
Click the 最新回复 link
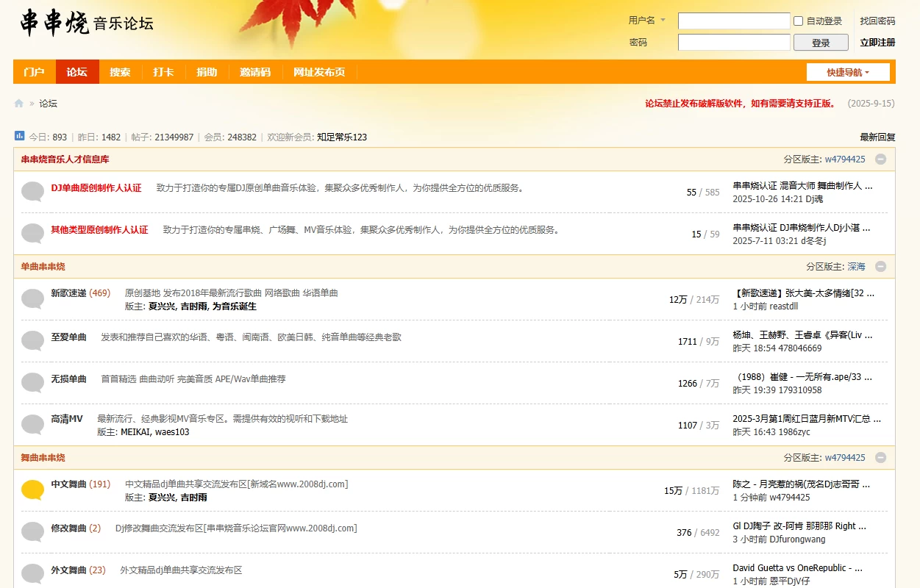(x=876, y=137)
